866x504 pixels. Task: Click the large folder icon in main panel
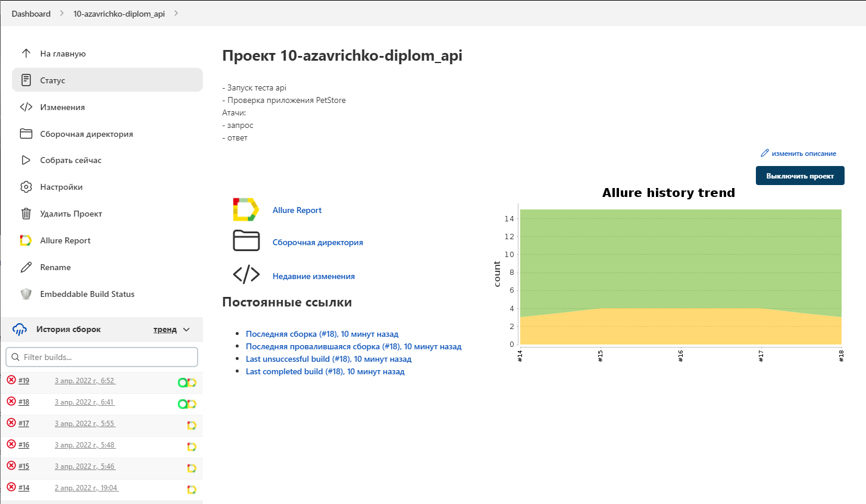pyautogui.click(x=246, y=241)
